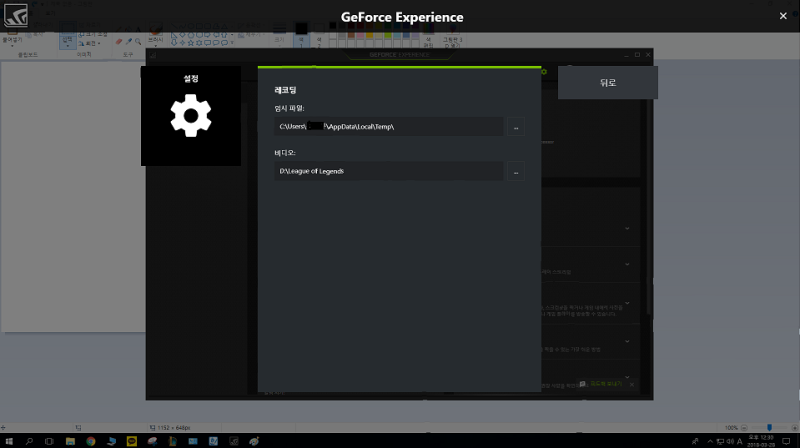Screen dimensions: 800x448
Task: Click the 레코딩 section heading
Action: tap(285, 90)
